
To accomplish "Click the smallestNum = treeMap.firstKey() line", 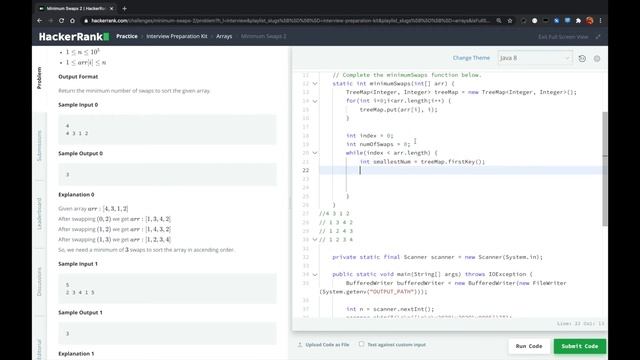I will (422, 162).
